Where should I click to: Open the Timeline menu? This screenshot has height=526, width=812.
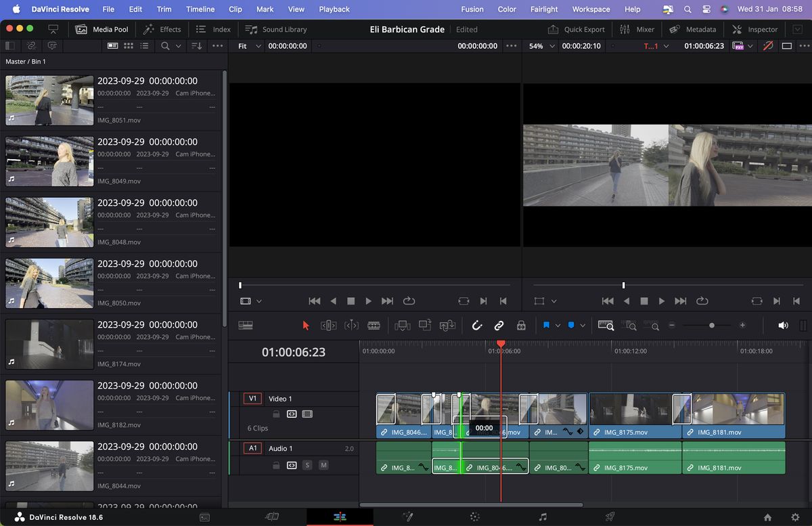point(200,9)
